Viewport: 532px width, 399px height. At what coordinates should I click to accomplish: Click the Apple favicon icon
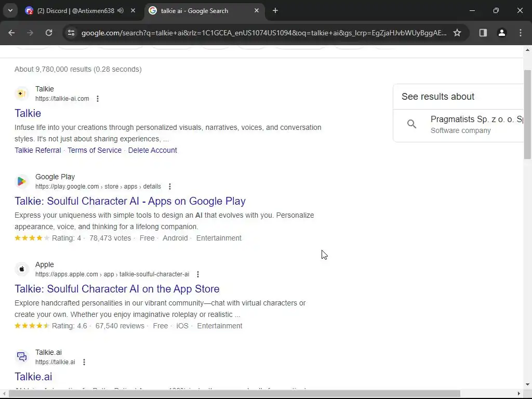click(22, 269)
